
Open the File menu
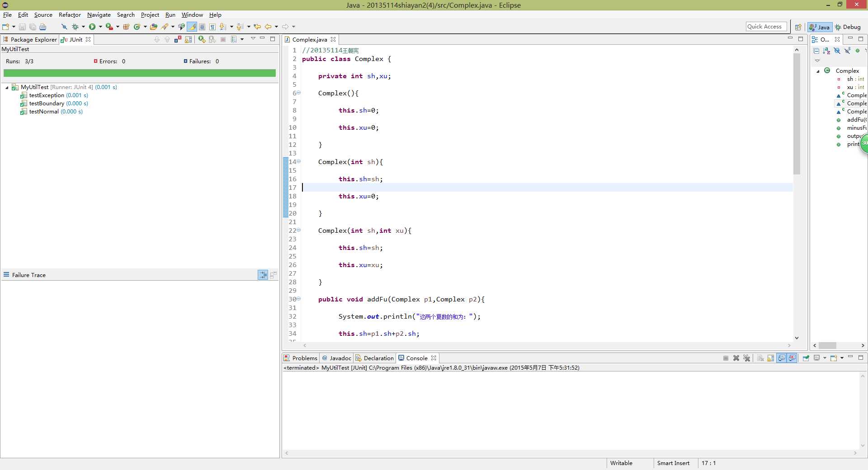pos(7,14)
